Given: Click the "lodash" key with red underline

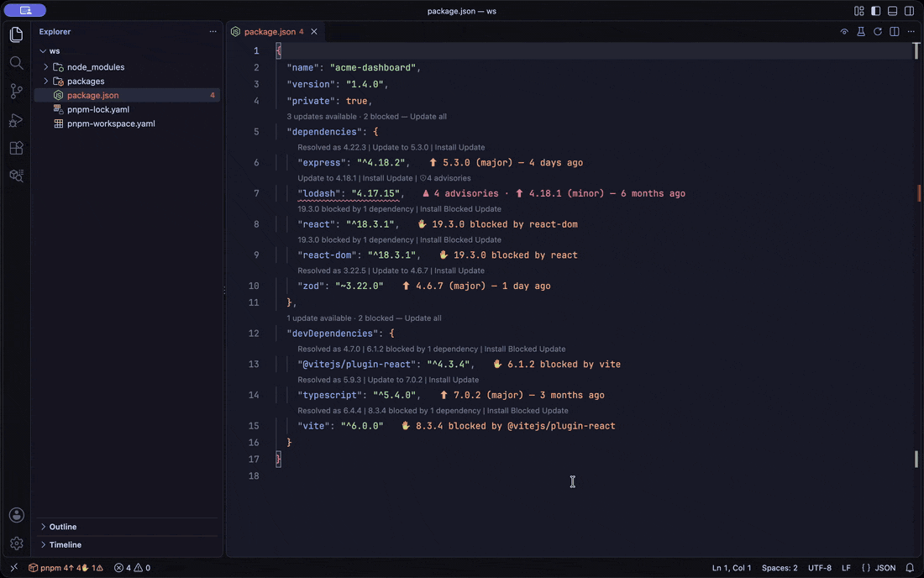Looking at the screenshot, I should pos(319,194).
